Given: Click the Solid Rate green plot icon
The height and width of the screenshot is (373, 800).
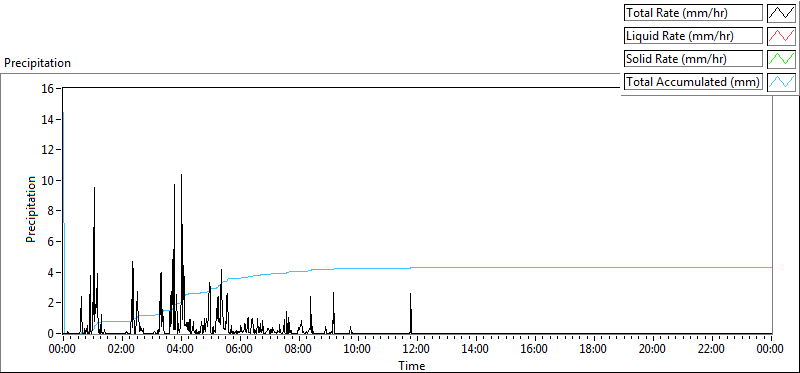Looking at the screenshot, I should coord(782,59).
